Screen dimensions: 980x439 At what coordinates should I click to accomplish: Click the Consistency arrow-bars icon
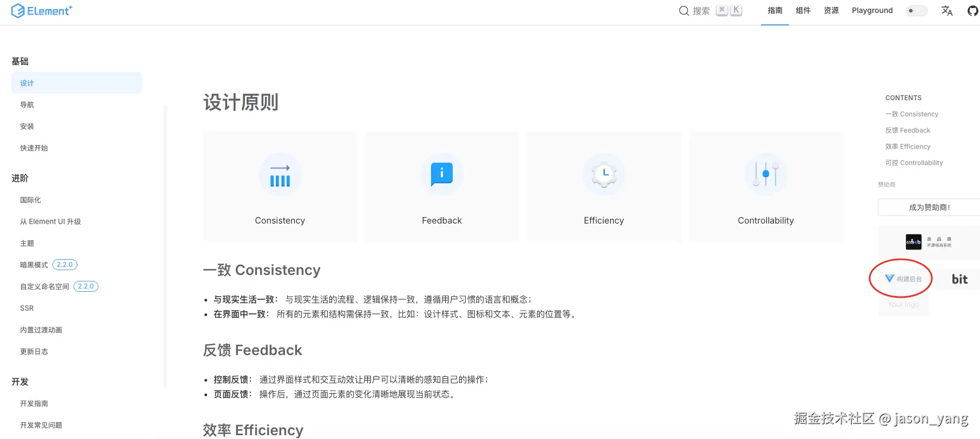coord(280,175)
